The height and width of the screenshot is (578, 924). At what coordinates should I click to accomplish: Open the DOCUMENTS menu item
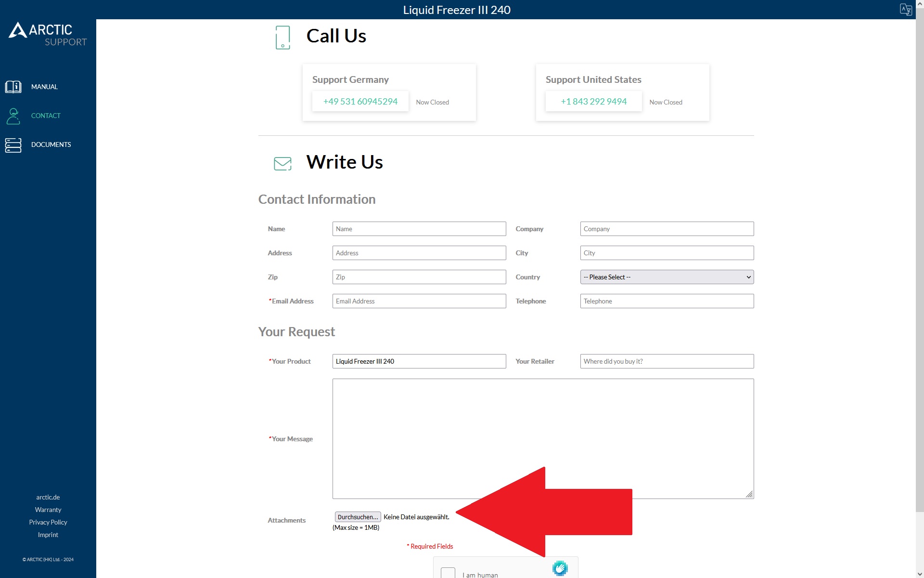click(x=51, y=144)
